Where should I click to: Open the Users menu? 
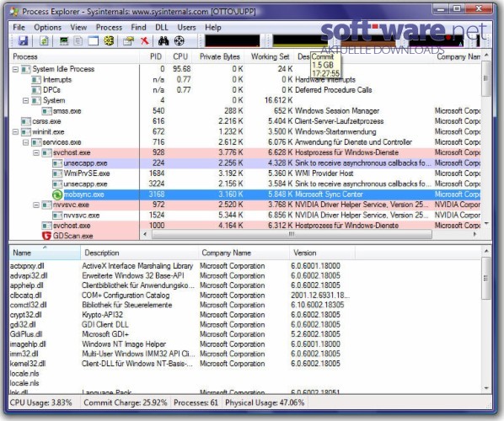(187, 28)
